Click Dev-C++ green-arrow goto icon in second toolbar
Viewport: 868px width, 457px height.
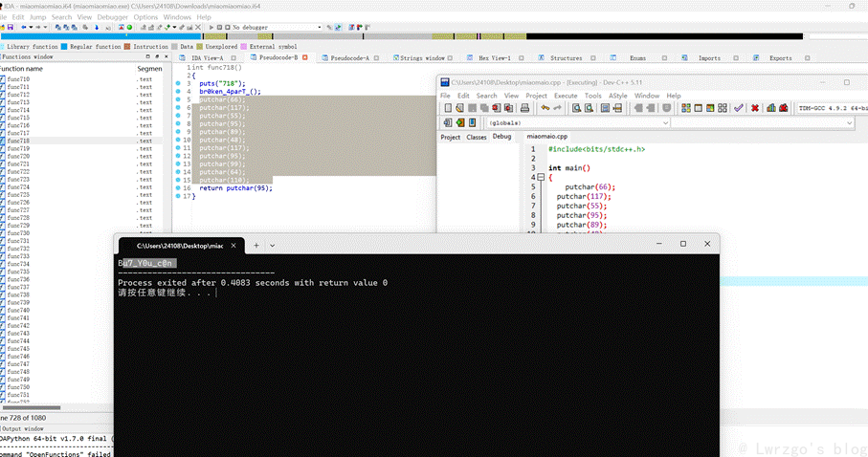pos(460,122)
